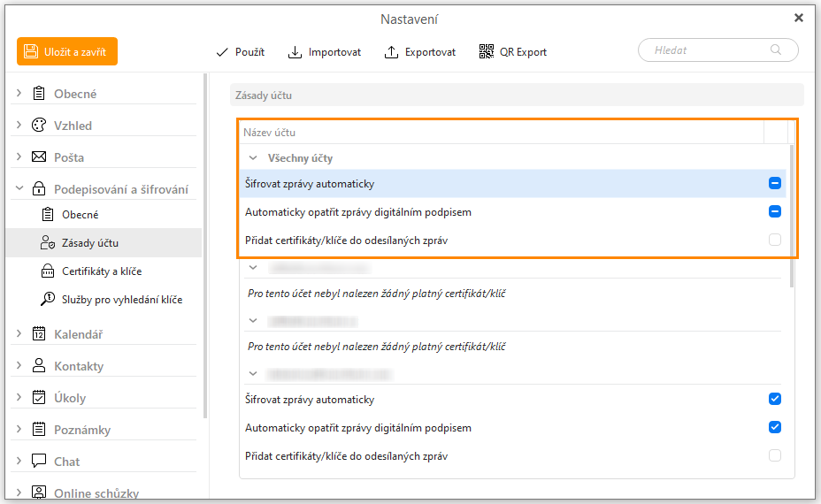Click the Vzhled palette icon

coord(39,126)
